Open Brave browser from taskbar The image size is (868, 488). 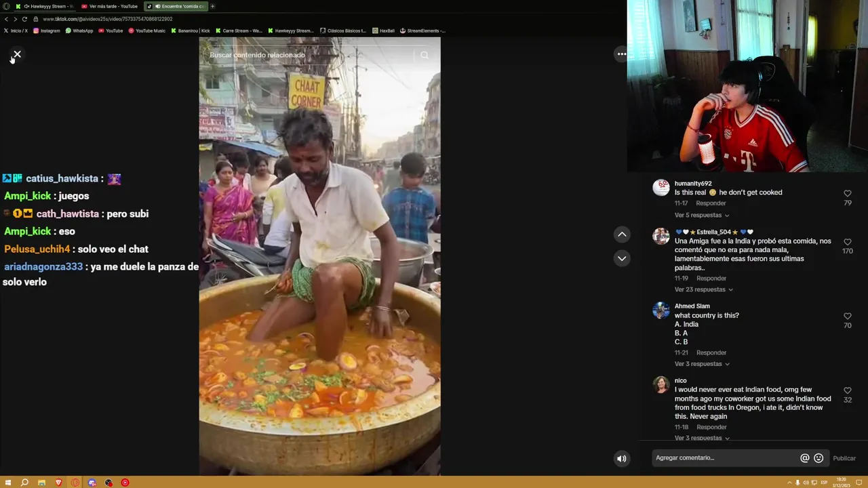pos(58,483)
